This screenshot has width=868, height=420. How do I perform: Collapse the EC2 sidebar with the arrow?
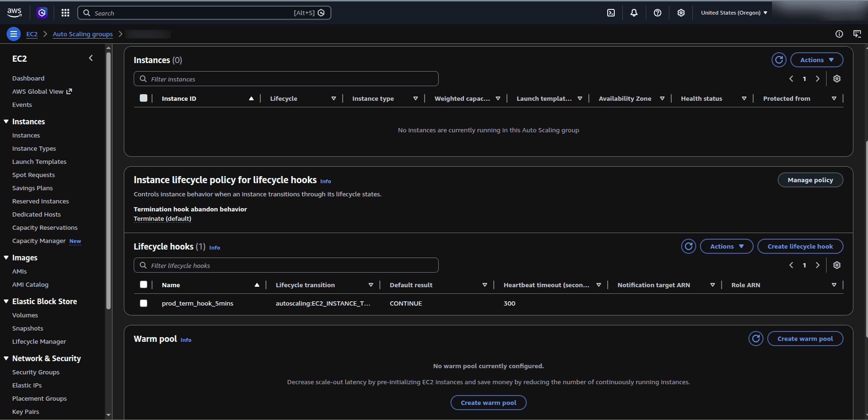91,58
